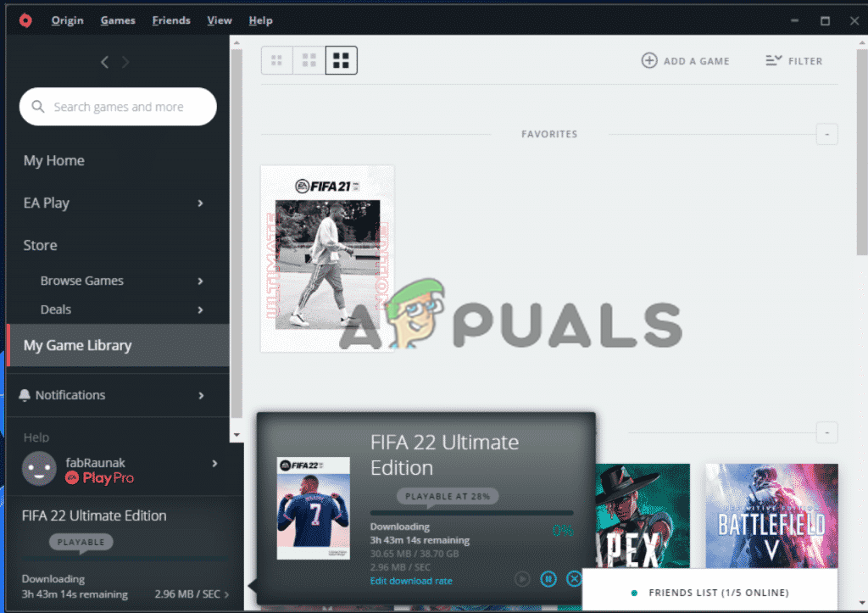Pause the FIFA 22 download
The width and height of the screenshot is (868, 613).
pos(548,579)
